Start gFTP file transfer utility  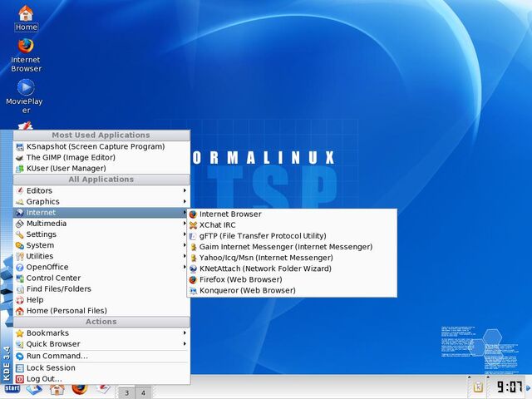(x=292, y=236)
